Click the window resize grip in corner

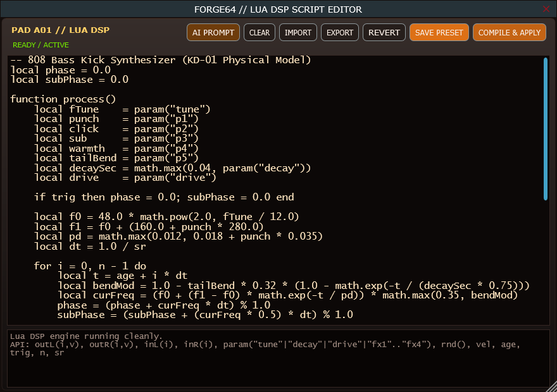pos(551,387)
